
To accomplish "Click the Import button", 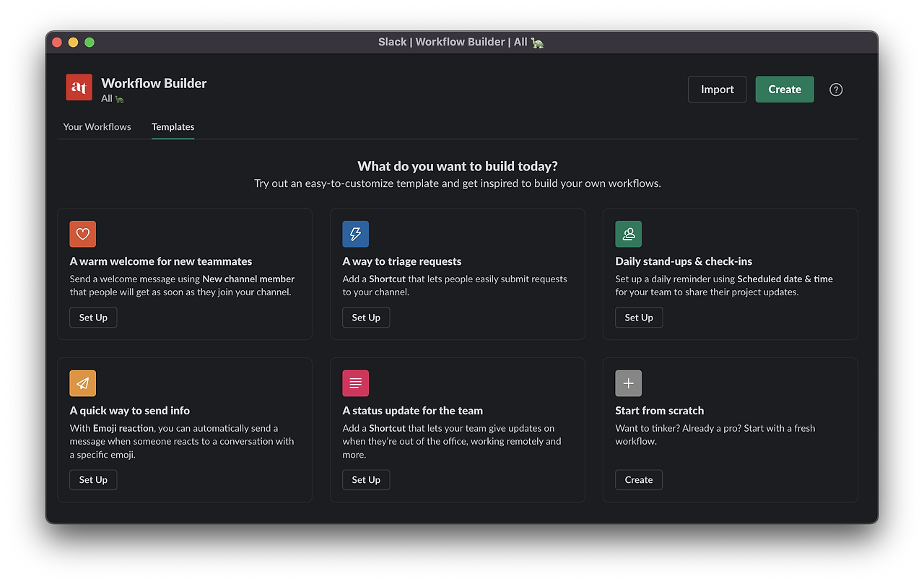I will [718, 90].
